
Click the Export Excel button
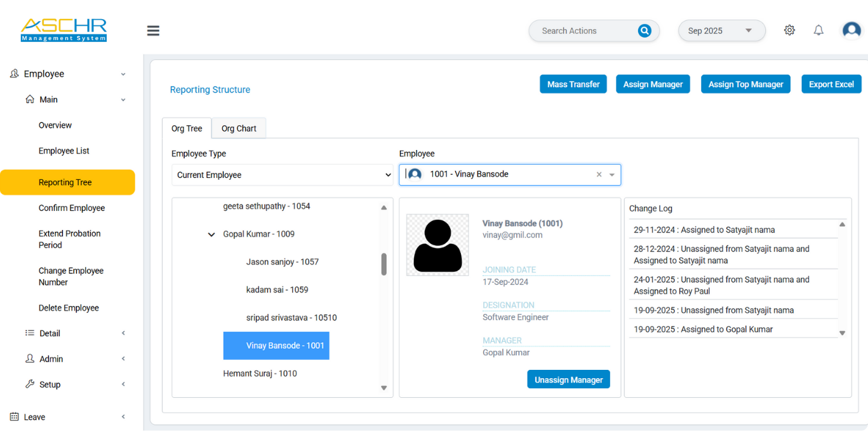tap(831, 83)
